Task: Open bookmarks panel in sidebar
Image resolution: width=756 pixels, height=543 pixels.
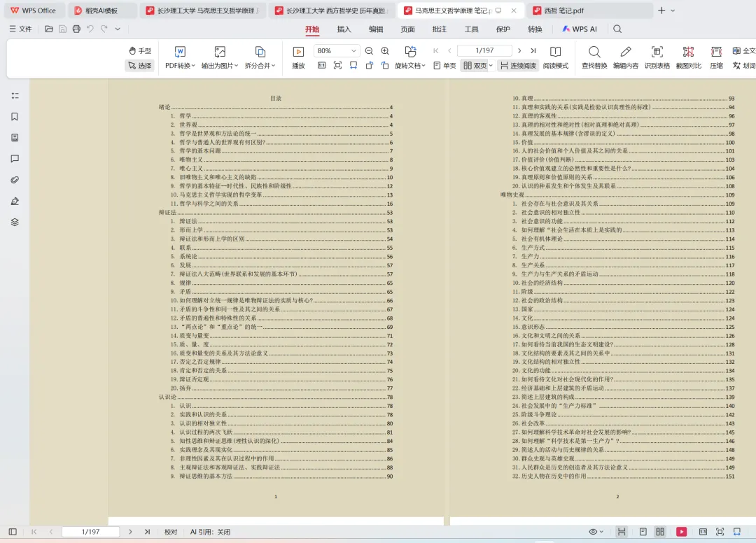Action: 15,117
